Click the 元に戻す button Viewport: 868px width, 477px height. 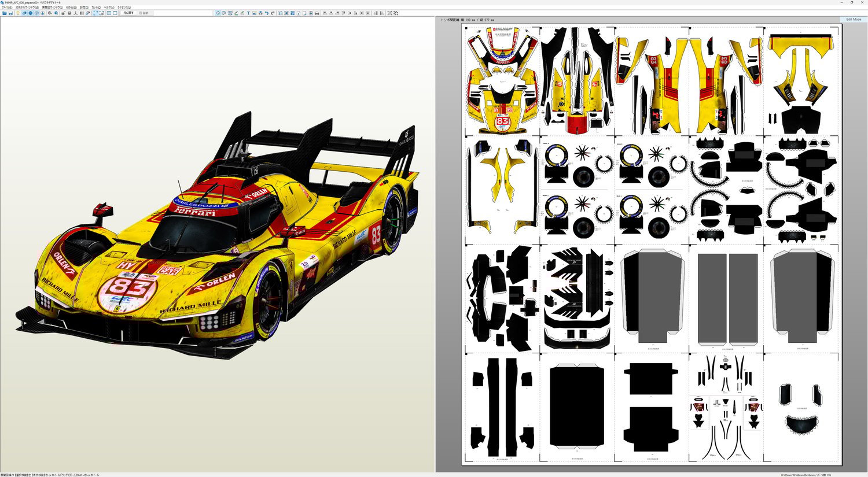click(x=128, y=13)
